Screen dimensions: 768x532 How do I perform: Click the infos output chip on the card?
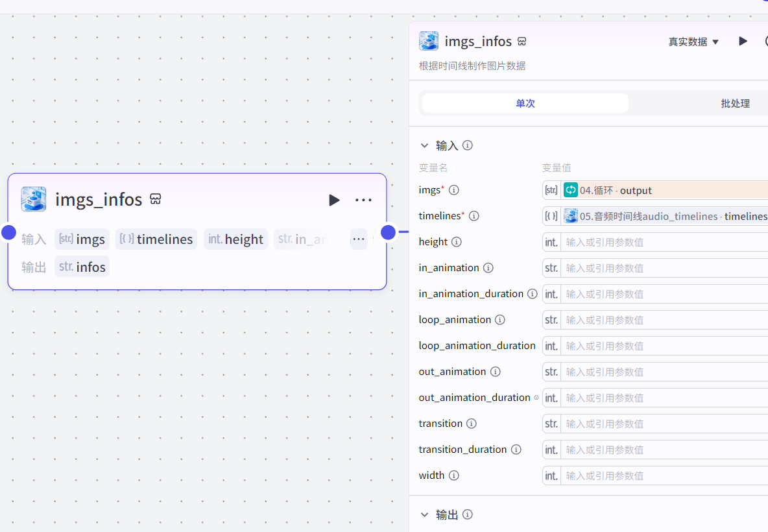click(82, 267)
